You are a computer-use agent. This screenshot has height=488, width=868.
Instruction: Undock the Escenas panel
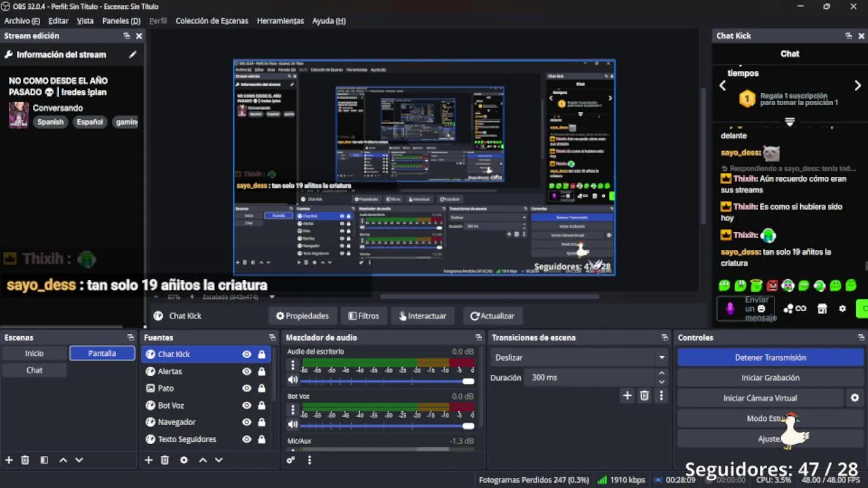pos(130,338)
